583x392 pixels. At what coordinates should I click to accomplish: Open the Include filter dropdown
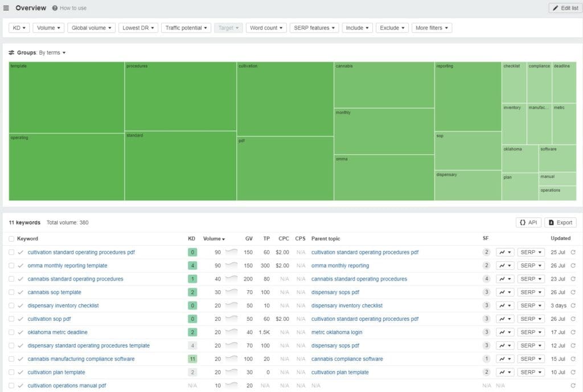[358, 28]
